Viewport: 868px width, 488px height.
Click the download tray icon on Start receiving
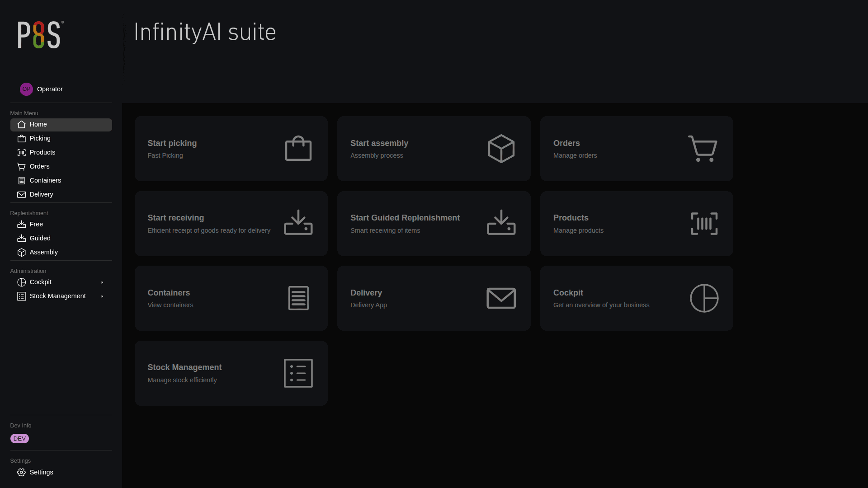[298, 223]
